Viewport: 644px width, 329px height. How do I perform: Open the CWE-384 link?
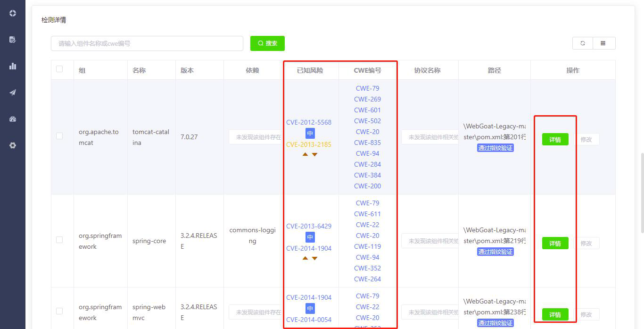[368, 175]
